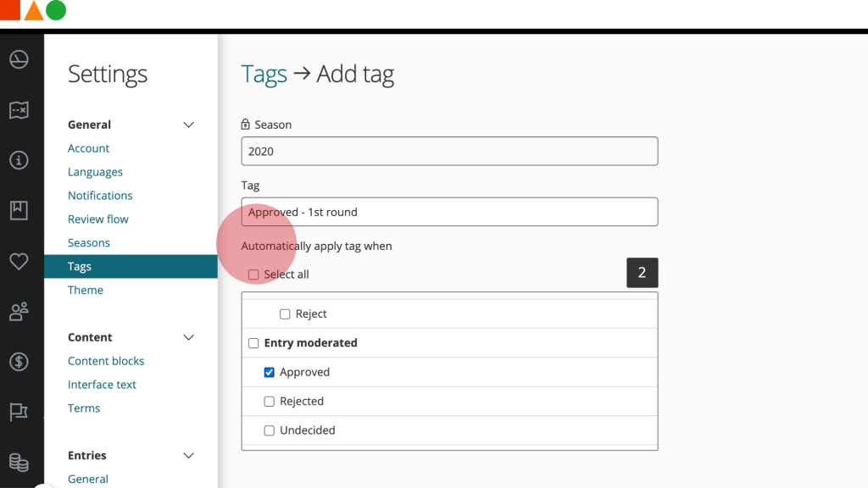Collapse the Content settings section
The height and width of the screenshot is (488, 868).
(188, 336)
